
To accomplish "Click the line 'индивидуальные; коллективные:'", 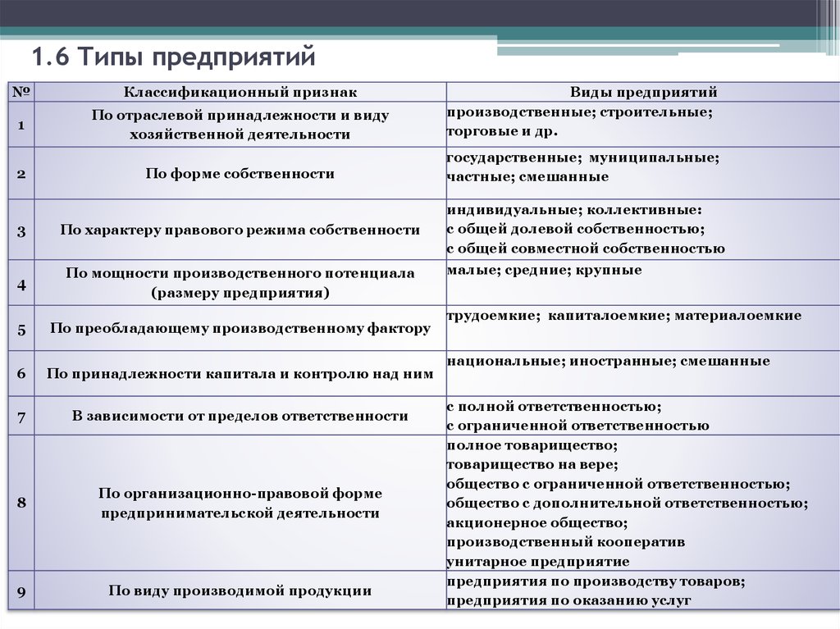I will coord(574,210).
